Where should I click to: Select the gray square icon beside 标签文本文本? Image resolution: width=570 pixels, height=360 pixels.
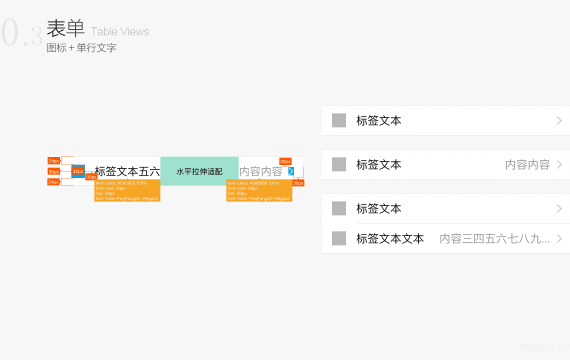339,239
